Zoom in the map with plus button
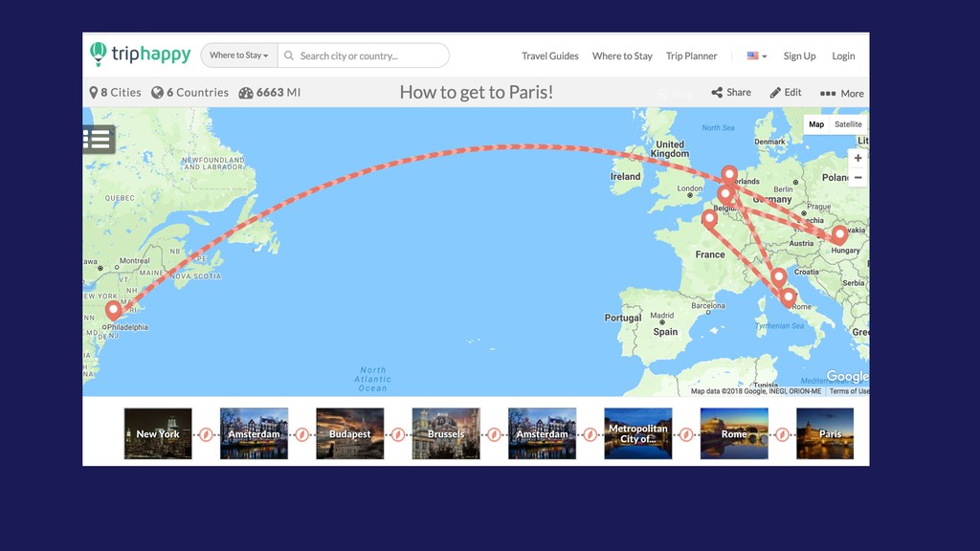 pyautogui.click(x=857, y=158)
